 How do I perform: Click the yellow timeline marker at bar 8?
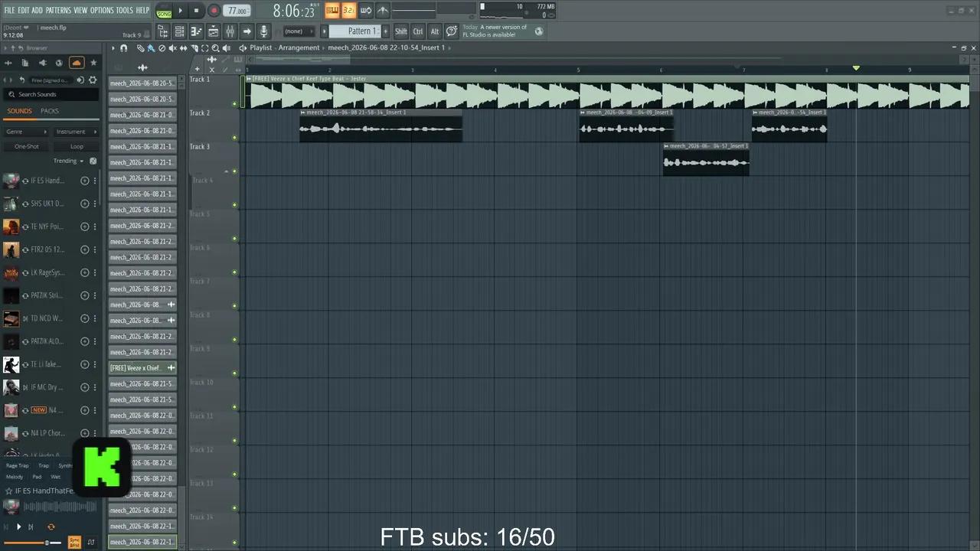856,68
